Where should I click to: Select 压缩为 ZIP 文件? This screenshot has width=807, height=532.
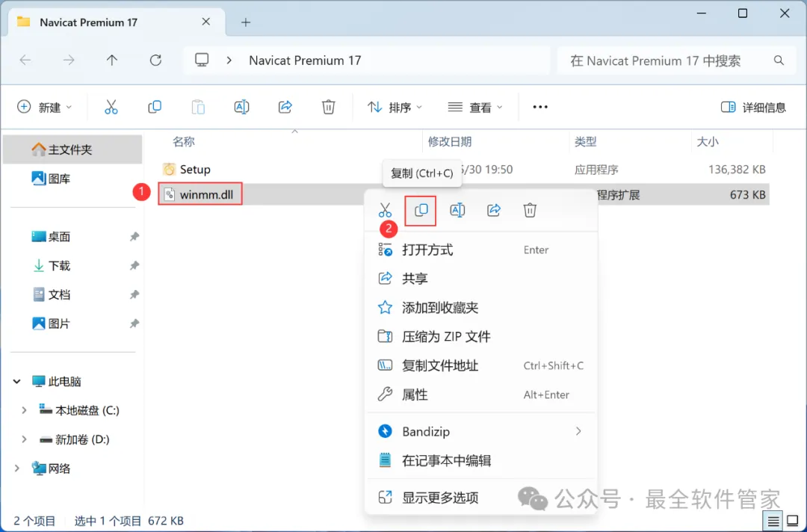click(x=480, y=336)
